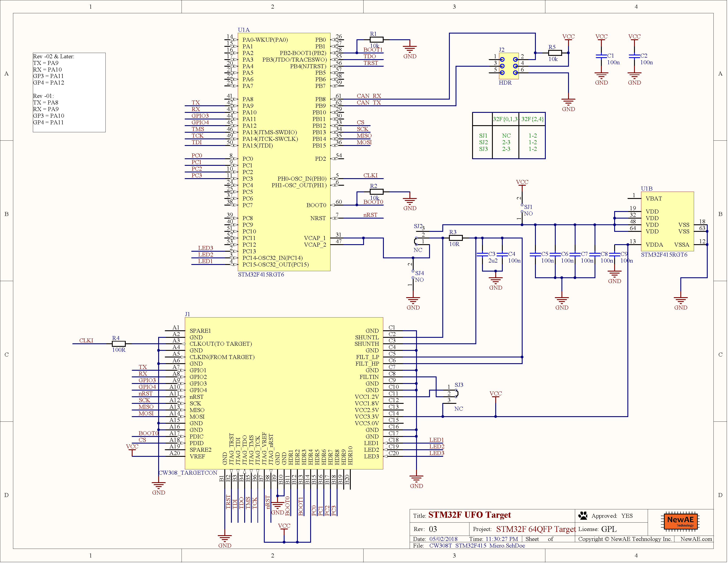The image size is (728, 563).
Task: Click the CAN_TX net label
Action: 369,103
